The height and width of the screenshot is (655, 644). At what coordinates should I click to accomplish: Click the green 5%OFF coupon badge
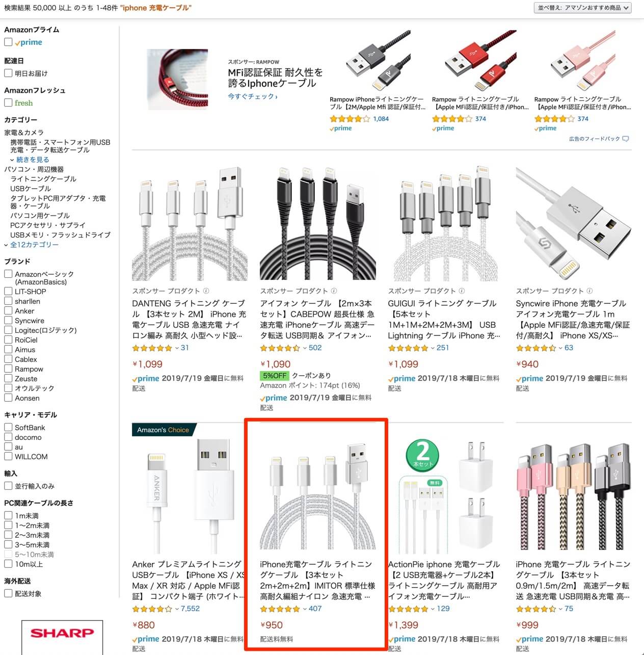(x=274, y=376)
